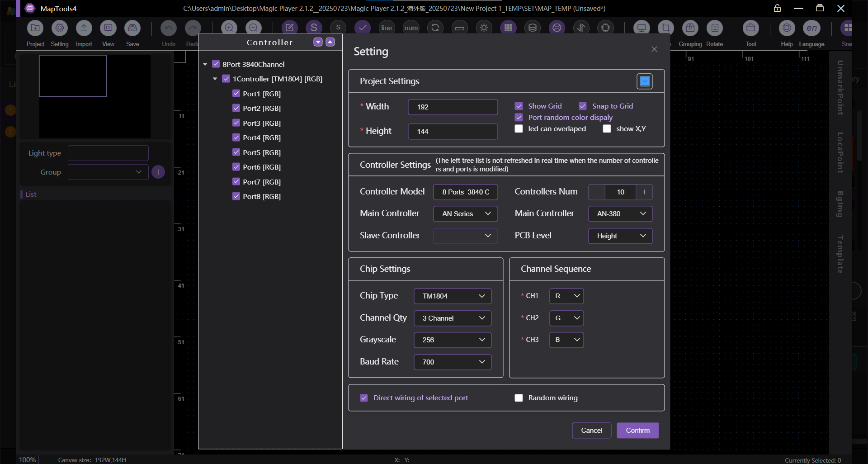Image resolution: width=868 pixels, height=464 pixels.
Task: Enable the show X,Y checkbox
Action: (607, 129)
